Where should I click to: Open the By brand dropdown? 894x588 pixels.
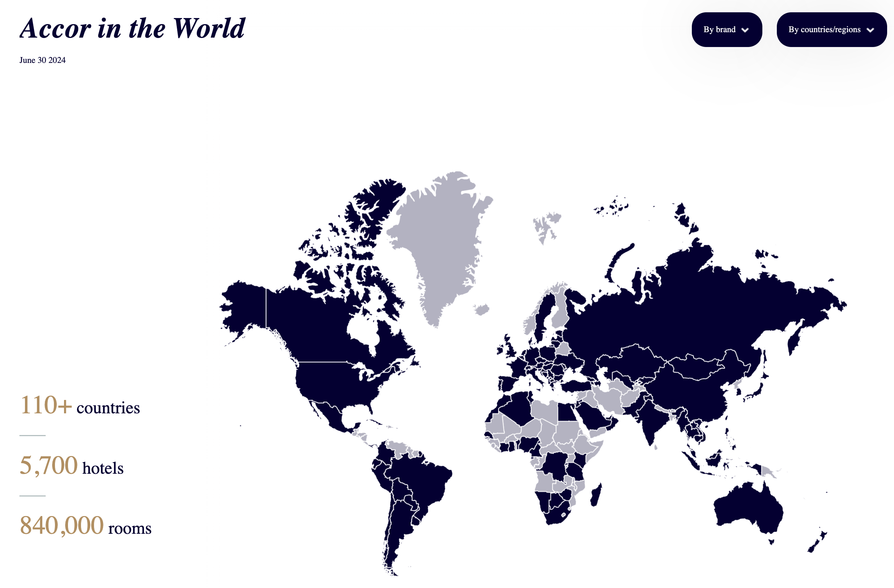727,30
